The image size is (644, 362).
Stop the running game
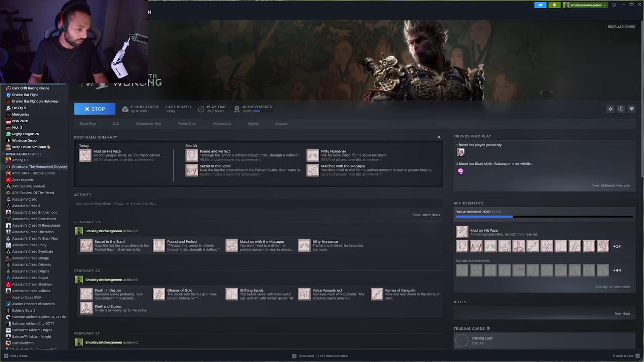95,109
